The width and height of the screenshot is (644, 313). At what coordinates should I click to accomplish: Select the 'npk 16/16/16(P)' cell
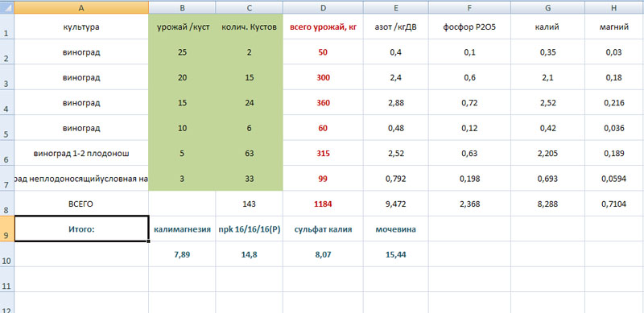point(250,229)
